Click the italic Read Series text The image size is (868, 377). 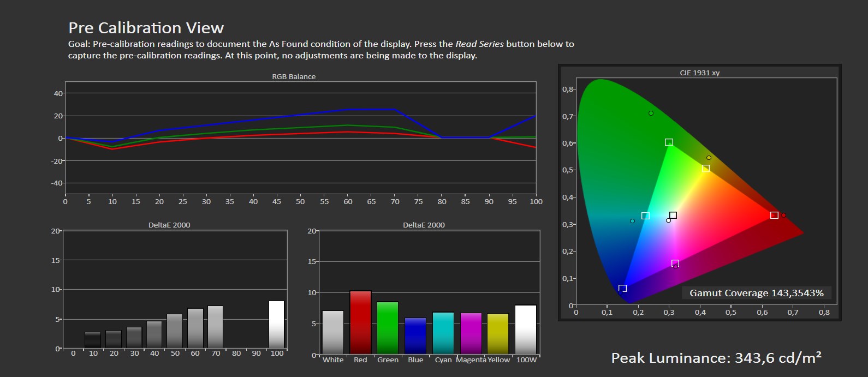479,44
